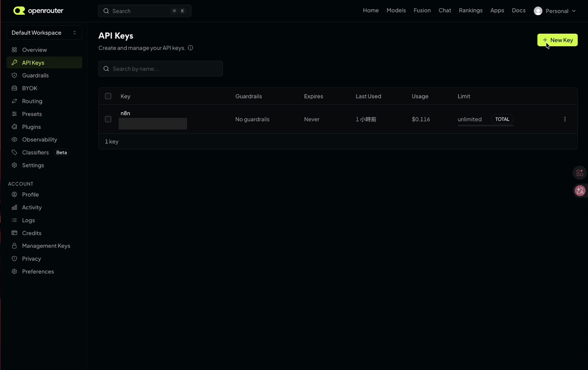
Task: Click the Guardrails shield icon
Action: [14, 75]
